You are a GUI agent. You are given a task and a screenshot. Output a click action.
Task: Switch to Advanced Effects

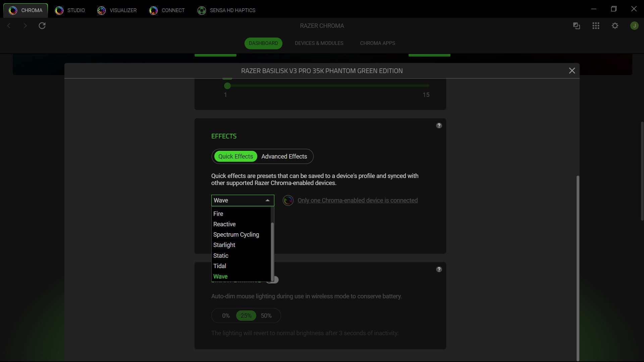(284, 156)
